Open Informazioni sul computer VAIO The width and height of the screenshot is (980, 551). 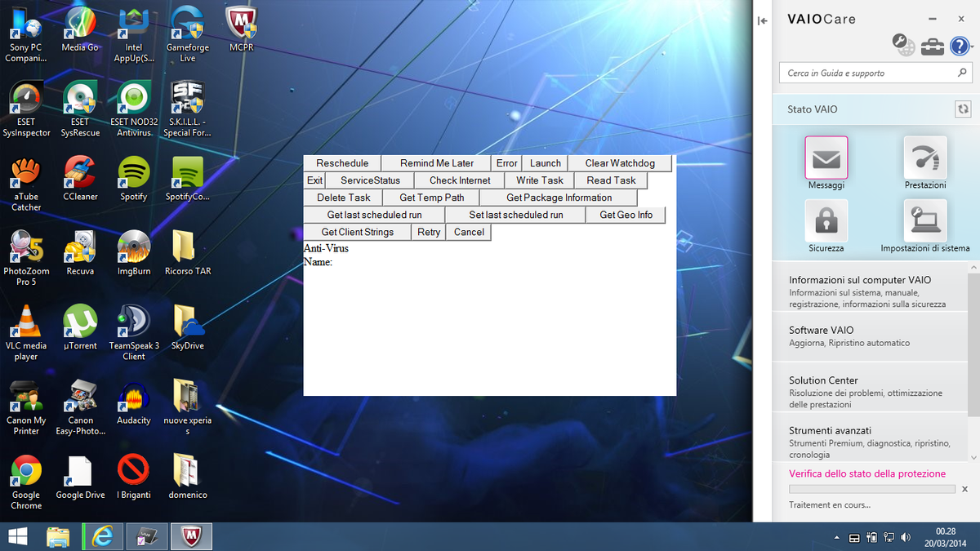pyautogui.click(x=870, y=291)
